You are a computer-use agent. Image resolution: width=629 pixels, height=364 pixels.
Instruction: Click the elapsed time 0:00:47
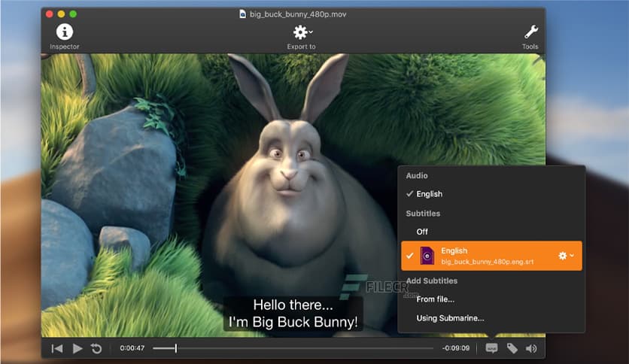[x=132, y=348]
